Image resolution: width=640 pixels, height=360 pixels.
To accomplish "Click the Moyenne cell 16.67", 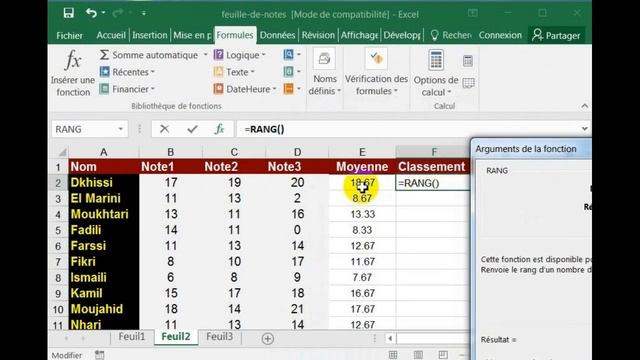I will pos(362,293).
